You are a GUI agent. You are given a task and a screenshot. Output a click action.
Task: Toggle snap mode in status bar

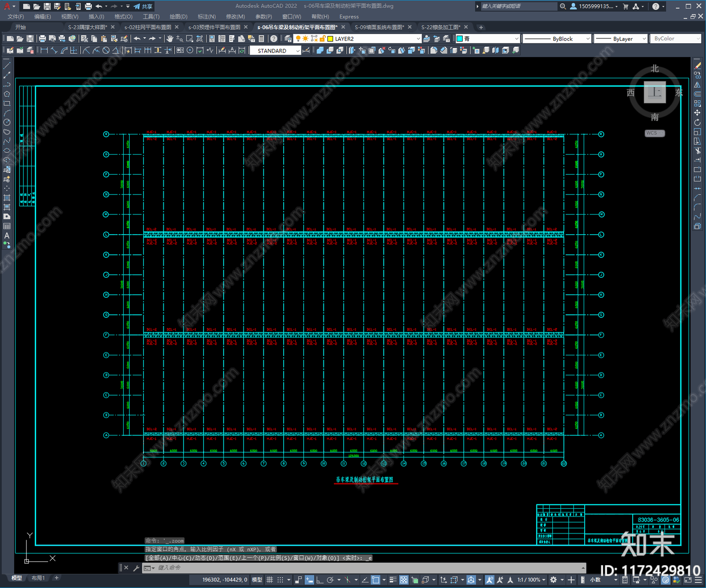pyautogui.click(x=280, y=580)
